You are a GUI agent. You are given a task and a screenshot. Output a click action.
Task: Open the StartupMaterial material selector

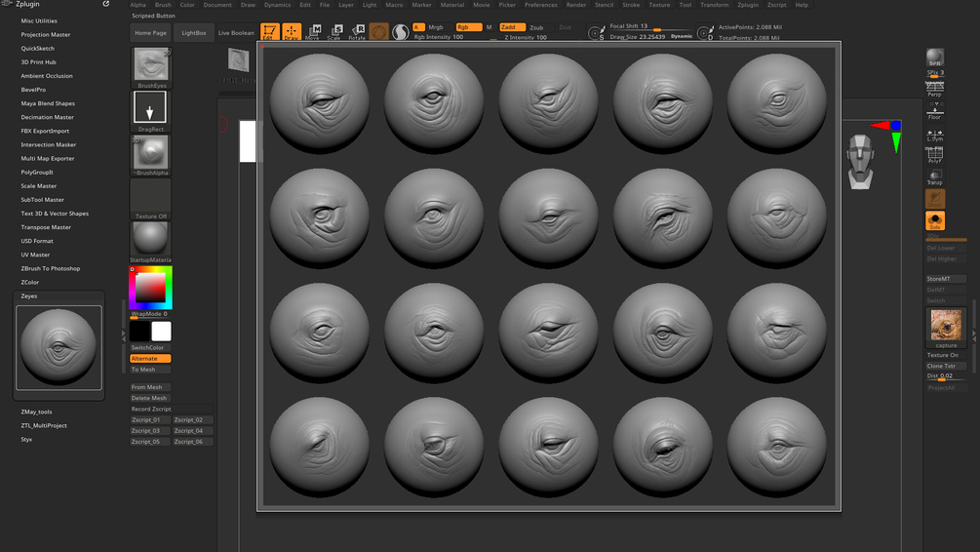click(150, 243)
